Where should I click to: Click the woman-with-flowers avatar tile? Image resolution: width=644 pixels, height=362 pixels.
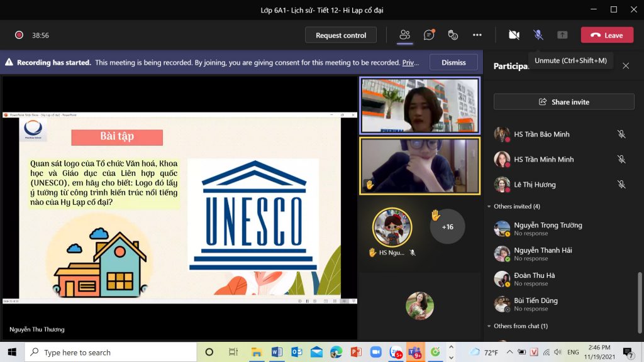coord(419,306)
